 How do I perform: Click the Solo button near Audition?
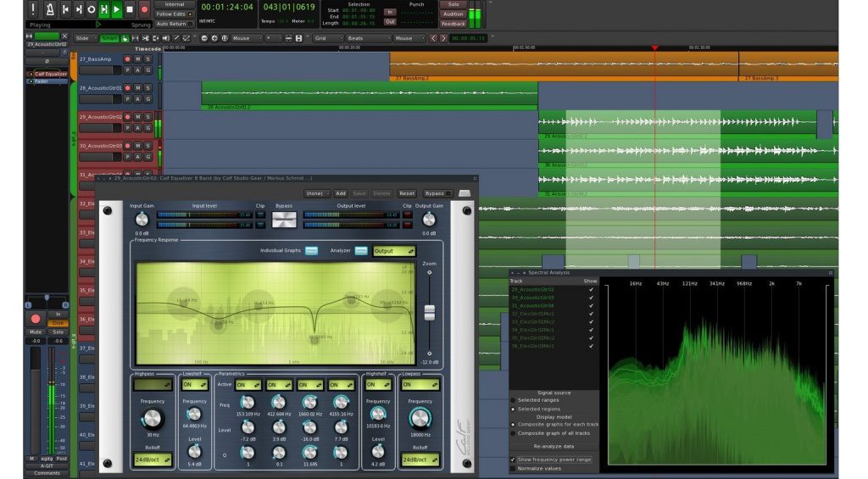coord(453,4)
